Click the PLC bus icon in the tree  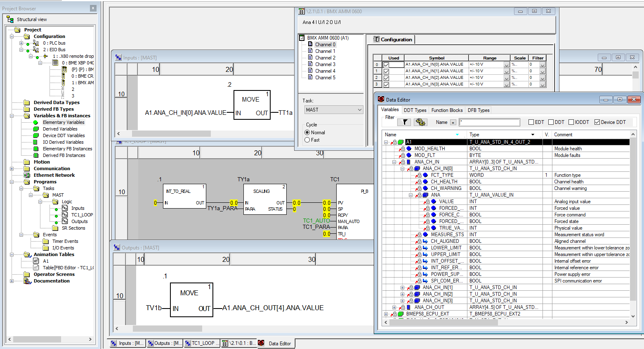click(x=36, y=43)
